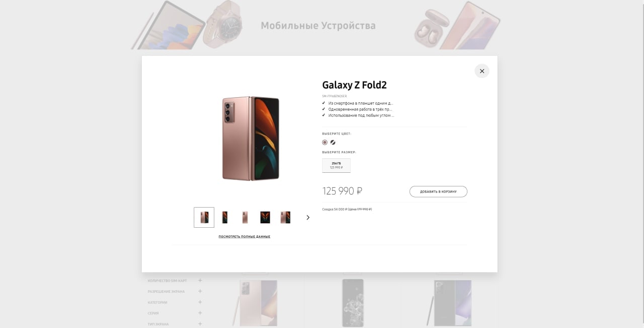Select the first product thumbnail

click(x=204, y=217)
